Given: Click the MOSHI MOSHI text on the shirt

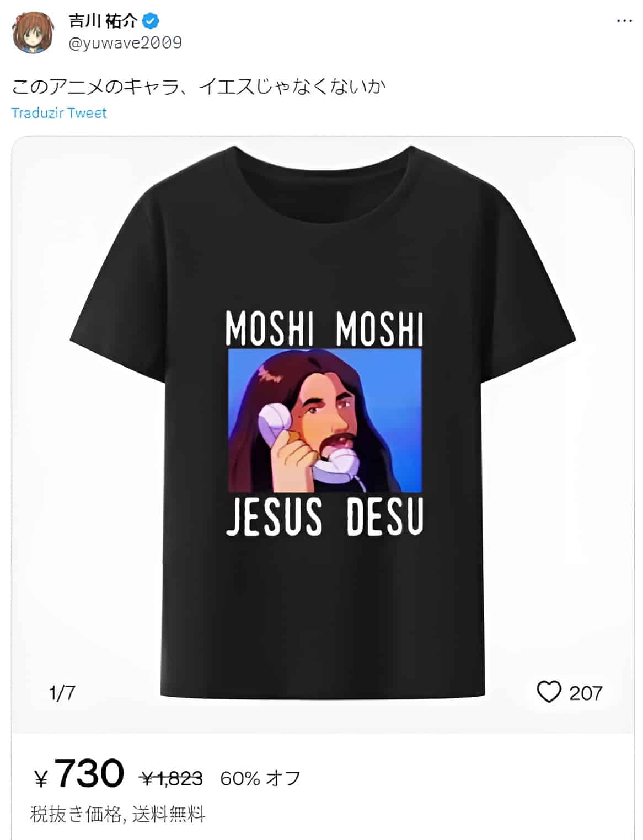Looking at the screenshot, I should (324, 329).
